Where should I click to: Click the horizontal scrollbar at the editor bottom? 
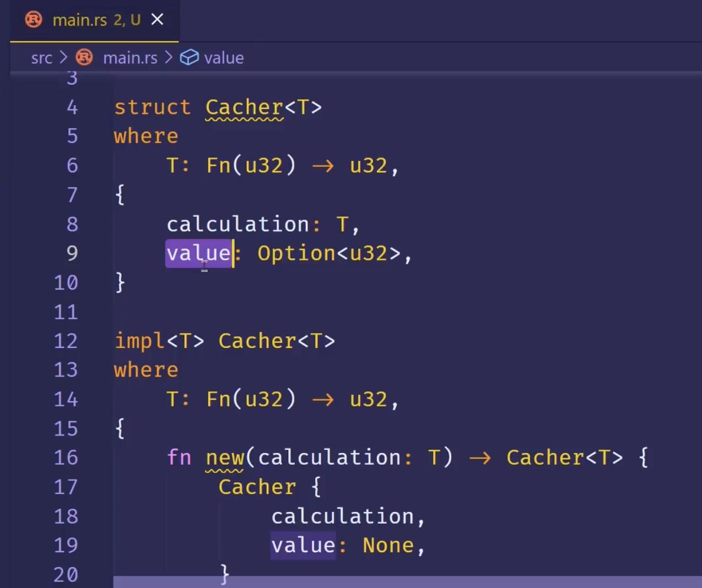[407, 582]
